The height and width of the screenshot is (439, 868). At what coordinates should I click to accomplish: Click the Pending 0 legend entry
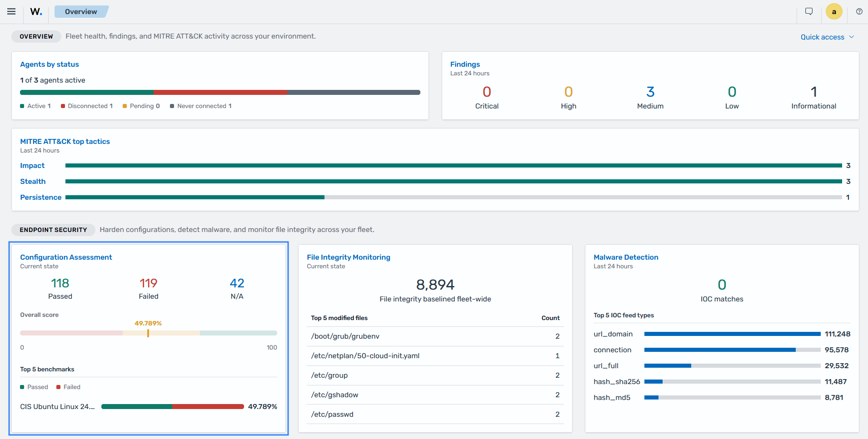(x=141, y=106)
